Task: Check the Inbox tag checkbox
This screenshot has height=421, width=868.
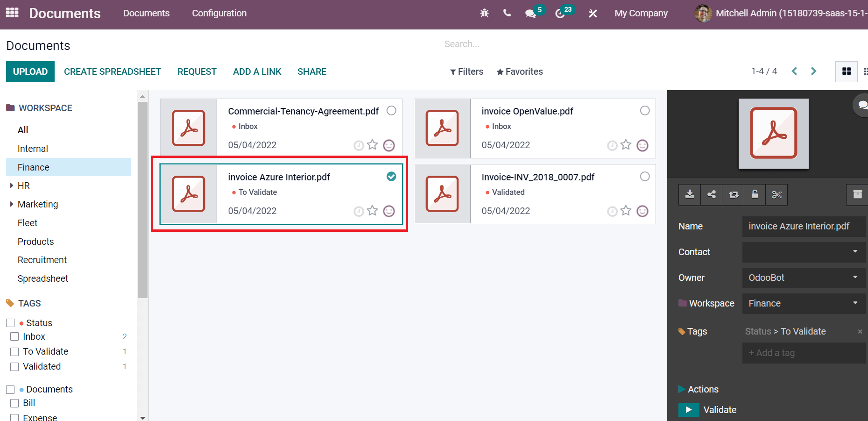Action: coord(14,336)
